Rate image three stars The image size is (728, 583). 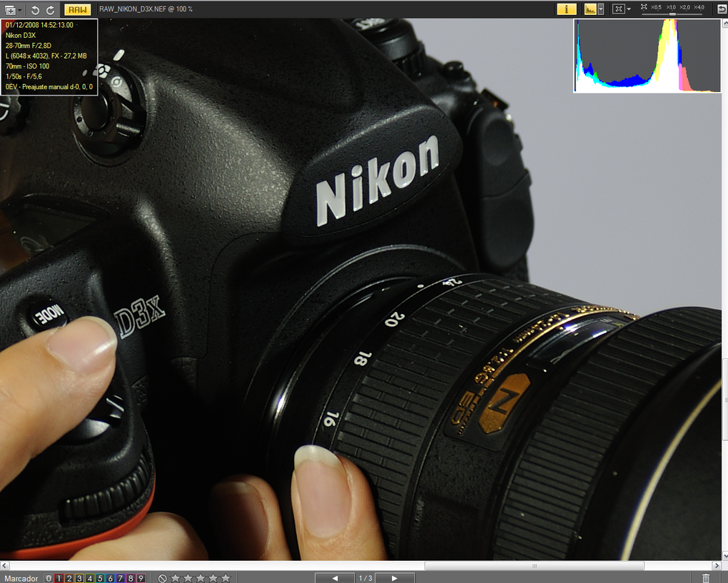click(x=201, y=578)
